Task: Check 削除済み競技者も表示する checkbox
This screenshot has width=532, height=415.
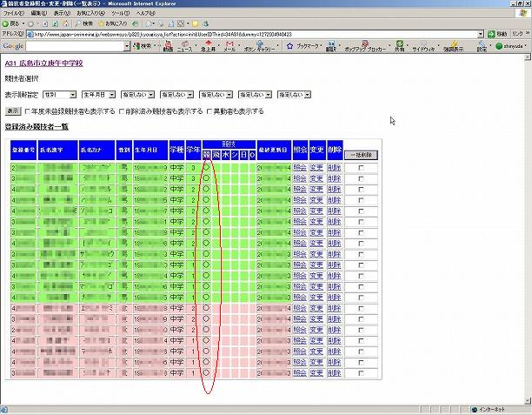Action: [x=122, y=111]
